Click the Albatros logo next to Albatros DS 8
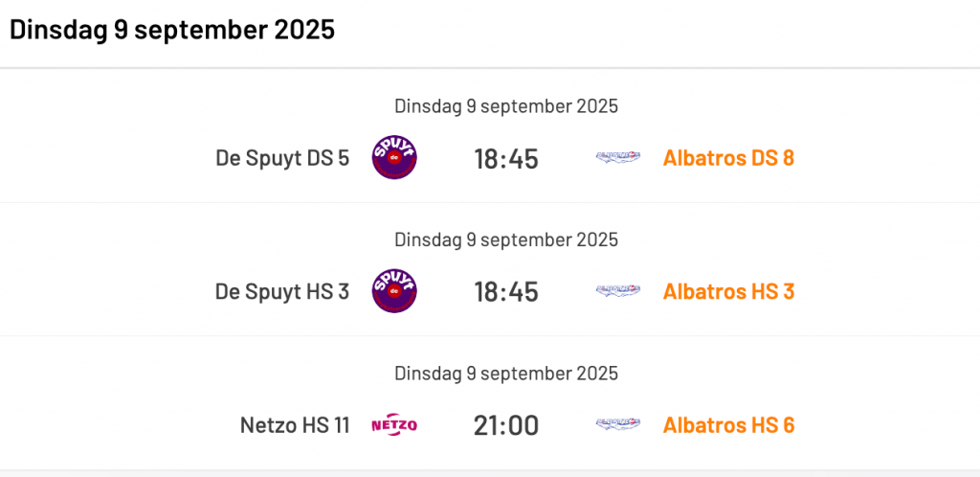This screenshot has height=477, width=980. [x=617, y=157]
